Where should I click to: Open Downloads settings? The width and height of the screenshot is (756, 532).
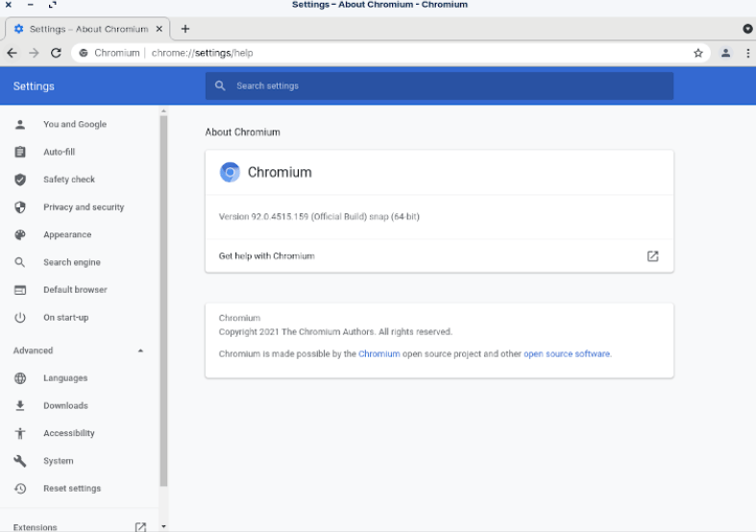pos(65,406)
